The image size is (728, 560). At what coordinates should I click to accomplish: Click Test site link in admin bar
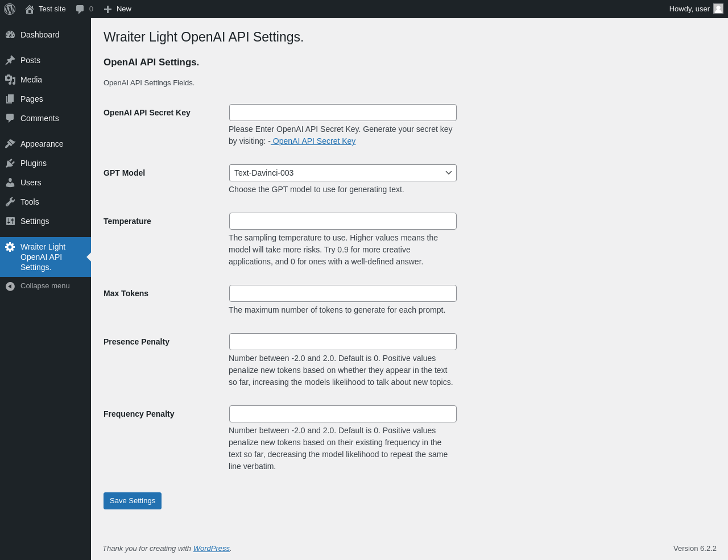click(52, 9)
